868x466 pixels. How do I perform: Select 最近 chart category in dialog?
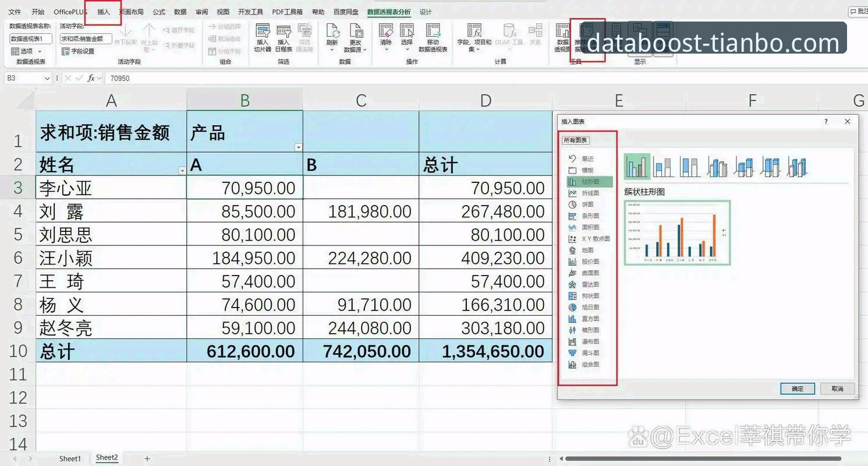click(x=588, y=159)
